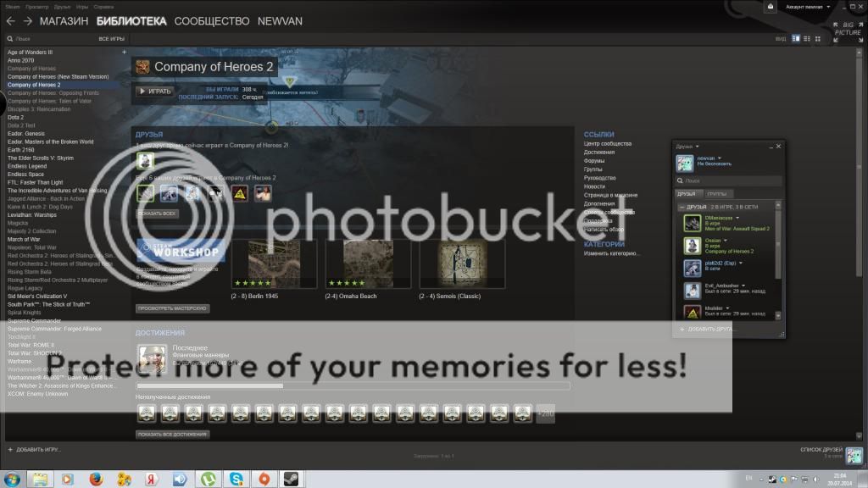The width and height of the screenshot is (868, 488).
Task: Open the dropdown arrow next to plati2d2
Action: pos(741,263)
